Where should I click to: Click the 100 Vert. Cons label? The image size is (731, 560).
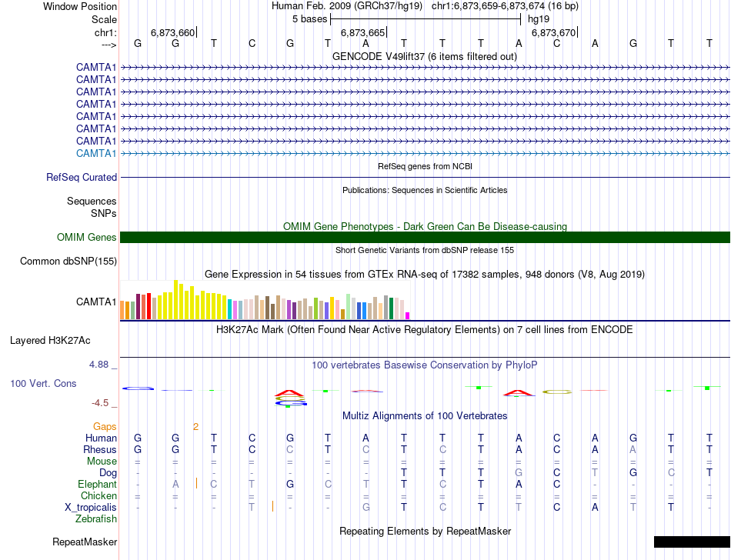(x=43, y=383)
